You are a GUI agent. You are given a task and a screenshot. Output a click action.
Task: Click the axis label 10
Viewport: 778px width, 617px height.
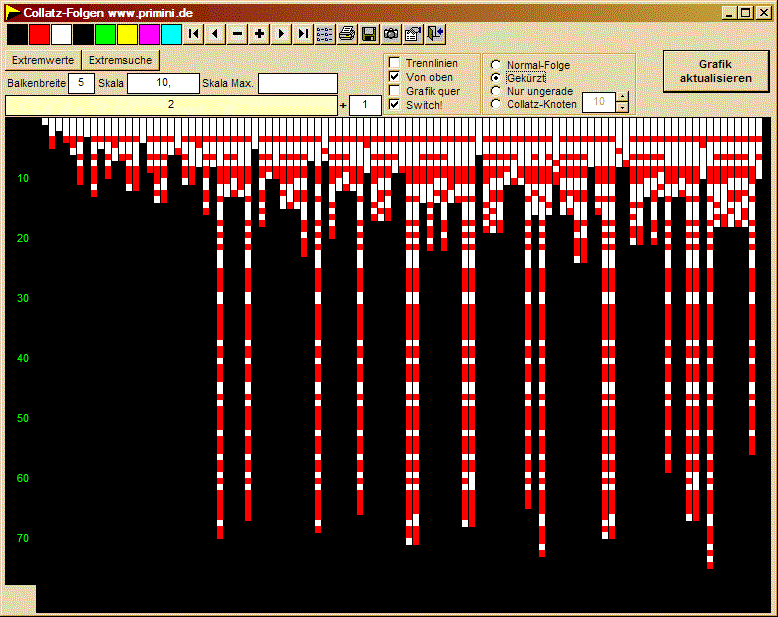pos(23,179)
